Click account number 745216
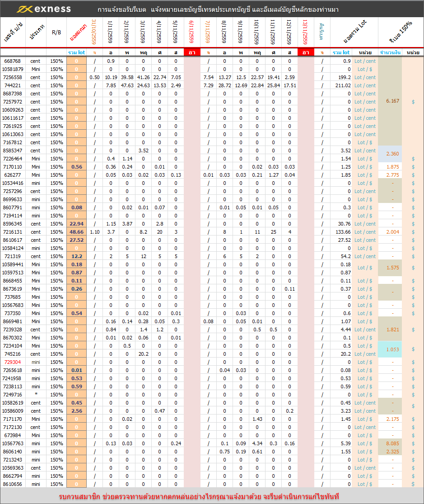This screenshot has height=504, width=424. pyautogui.click(x=13, y=354)
